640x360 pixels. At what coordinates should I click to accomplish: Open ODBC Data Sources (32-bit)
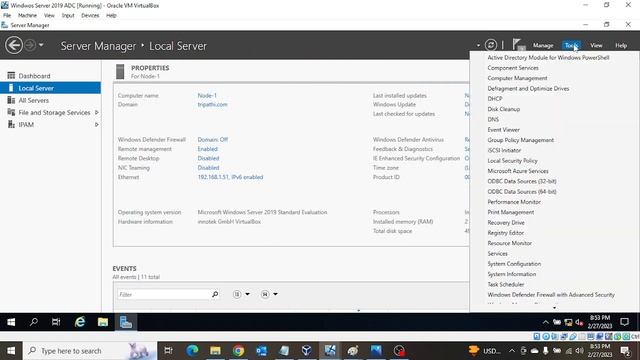point(522,181)
